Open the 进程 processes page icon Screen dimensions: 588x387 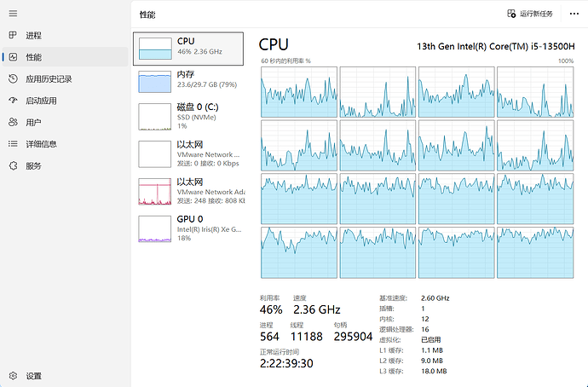13,35
